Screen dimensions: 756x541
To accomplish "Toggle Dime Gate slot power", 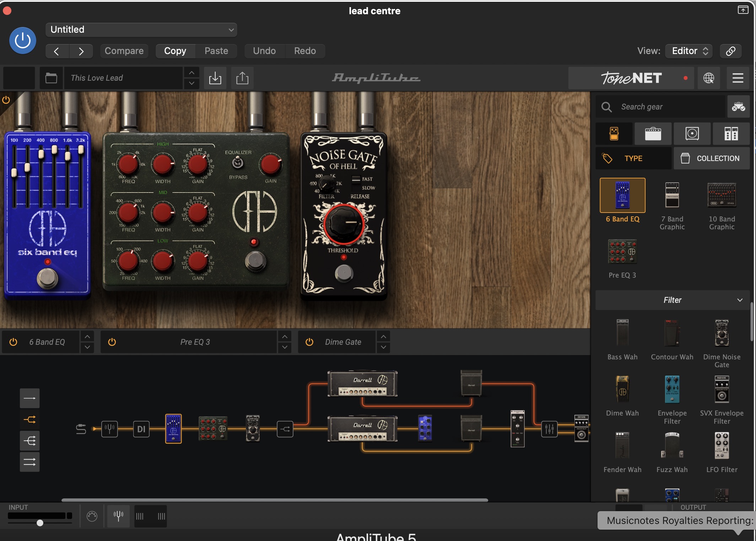I will click(309, 342).
